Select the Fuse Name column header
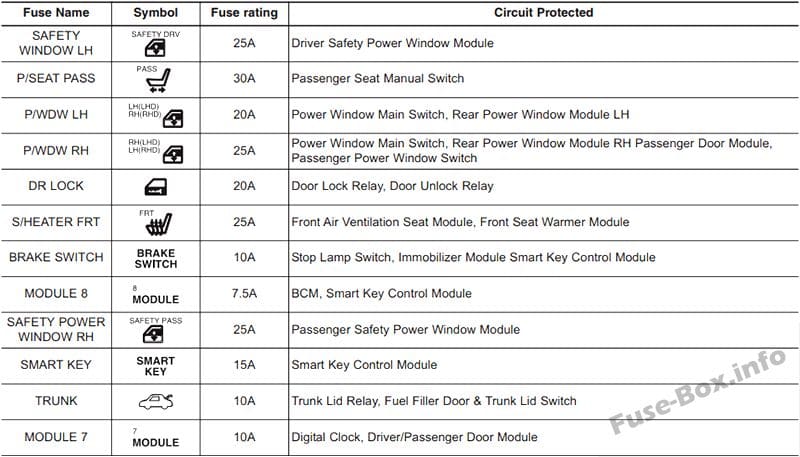The width and height of the screenshot is (800, 457). point(56,13)
